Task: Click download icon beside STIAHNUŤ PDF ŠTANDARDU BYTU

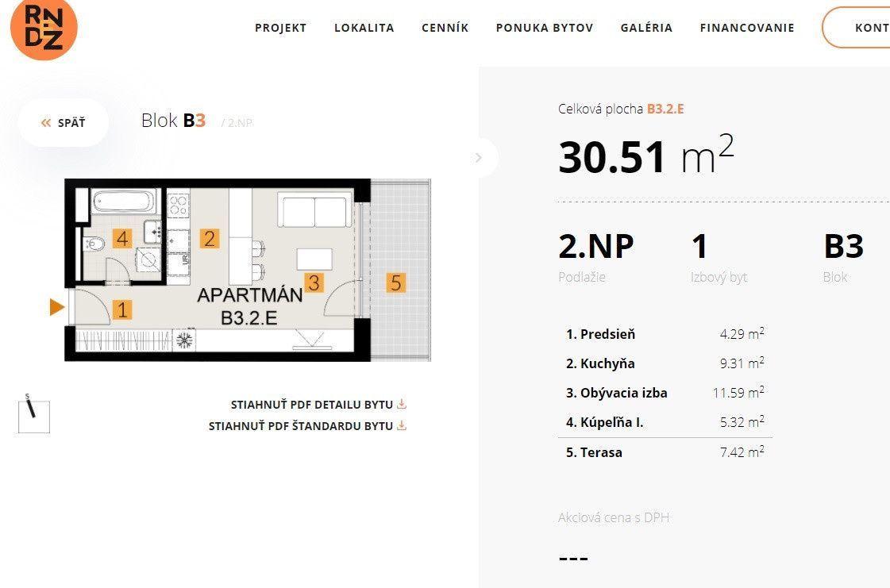Action: pos(402,425)
